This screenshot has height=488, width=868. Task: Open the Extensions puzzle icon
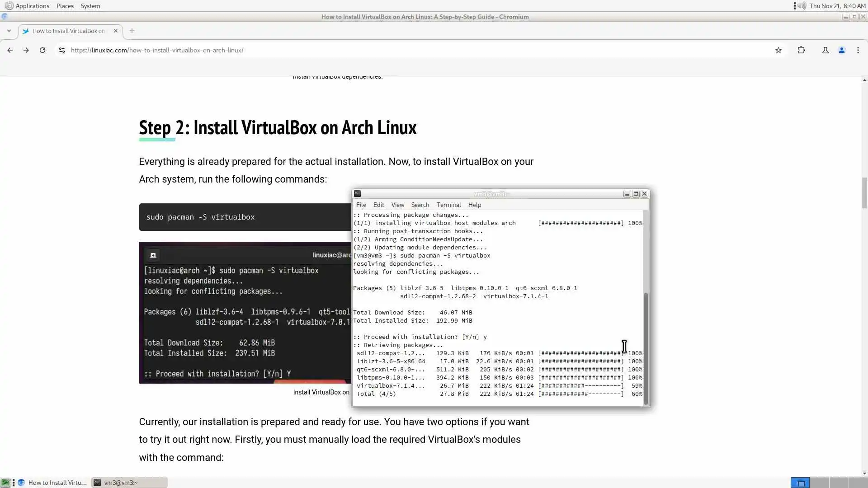pos(801,50)
